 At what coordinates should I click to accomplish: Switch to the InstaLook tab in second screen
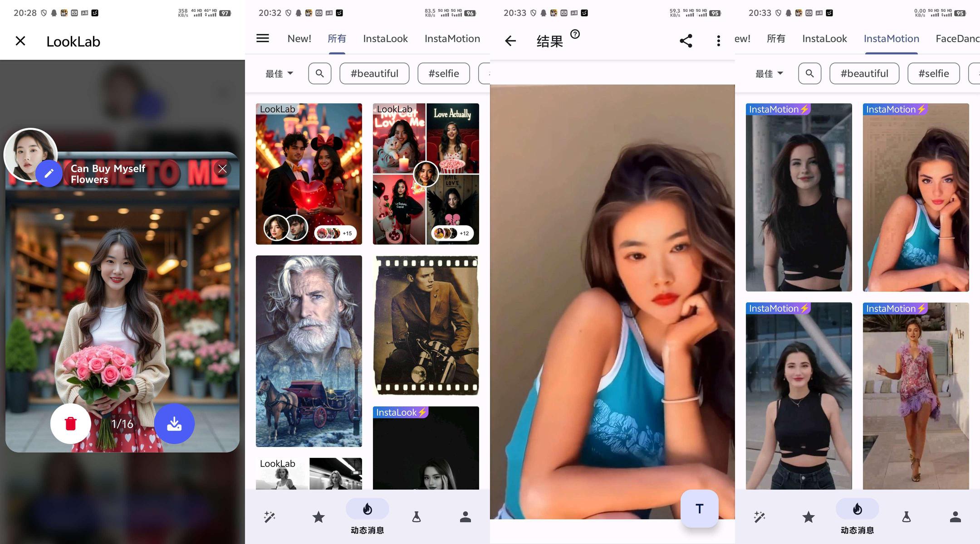(385, 39)
